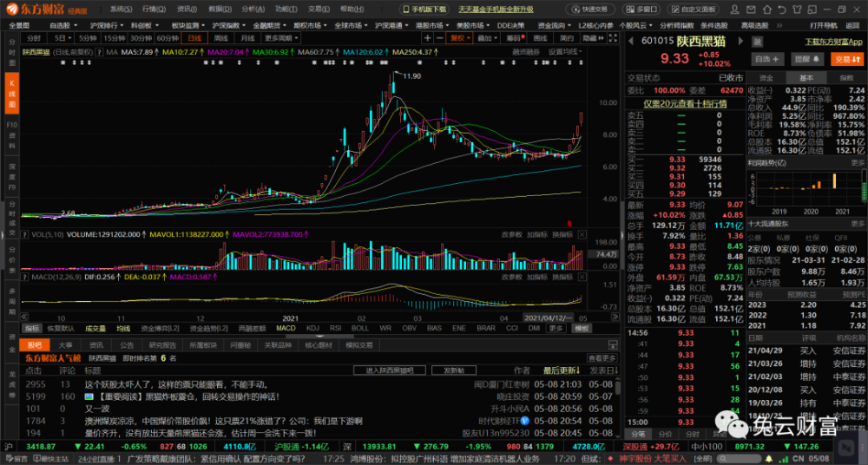Click 下载东方财富App link
Image resolution: width=868 pixels, height=465 pixels.
click(x=833, y=42)
